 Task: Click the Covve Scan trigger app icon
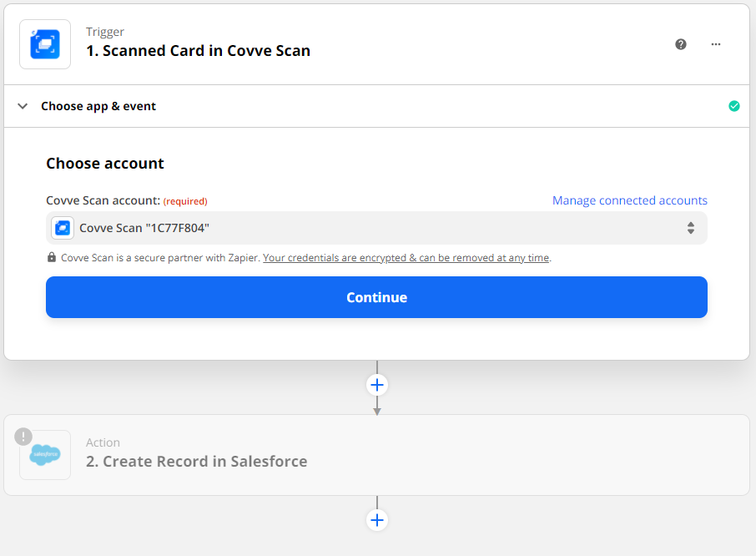45,44
